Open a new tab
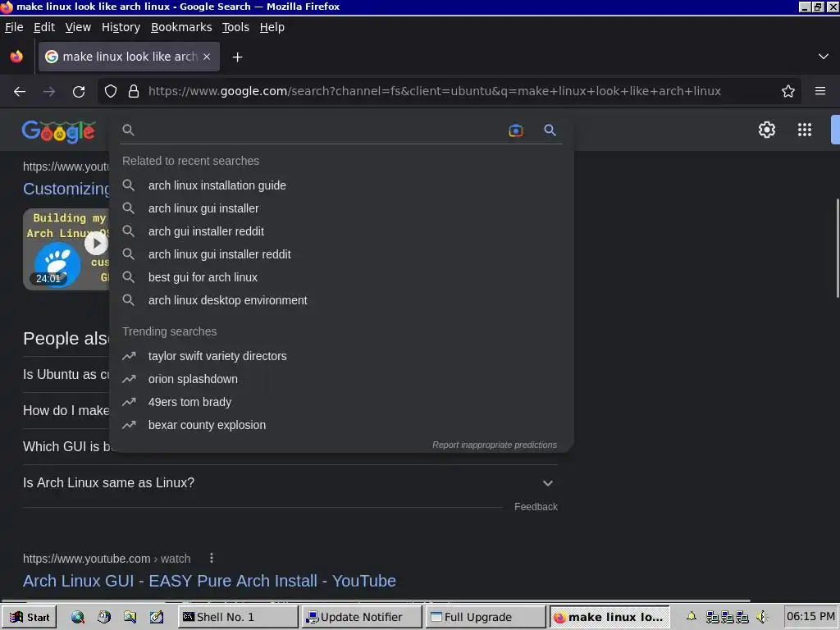840x630 pixels. 237,57
